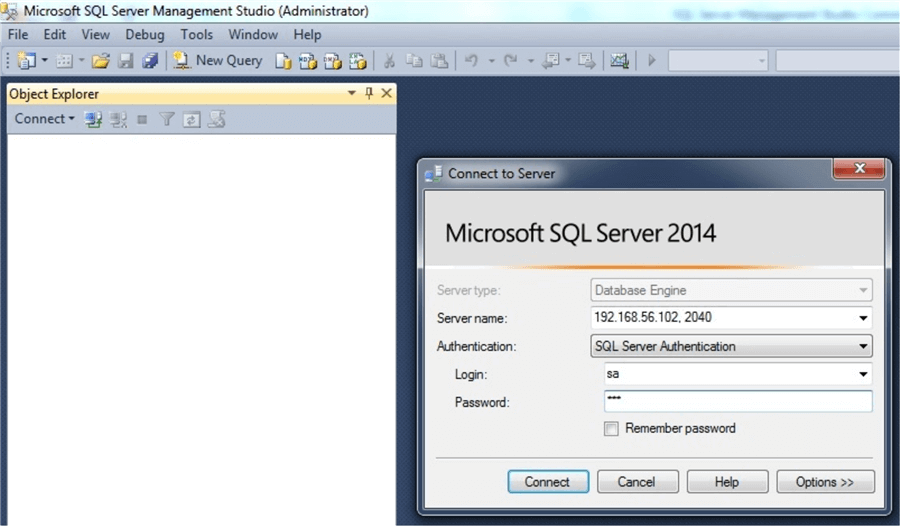Start a New Query from the toolbar
The width and height of the screenshot is (900, 526).
(218, 60)
